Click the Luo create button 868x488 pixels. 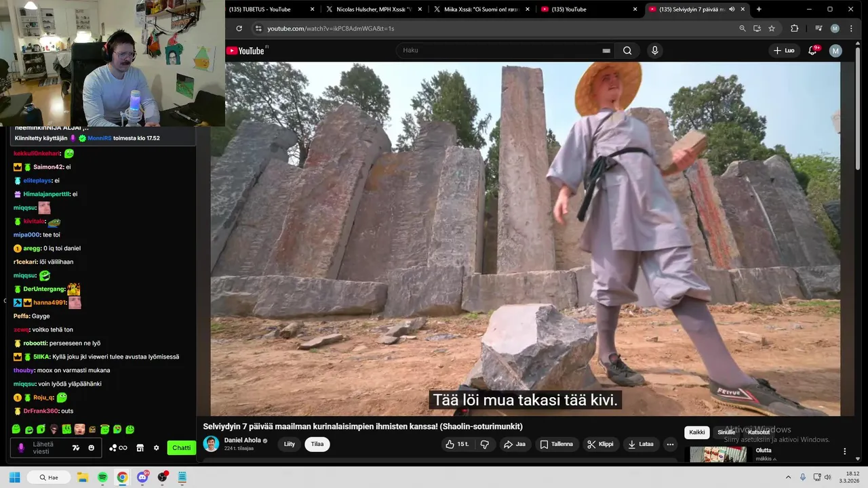coord(784,50)
